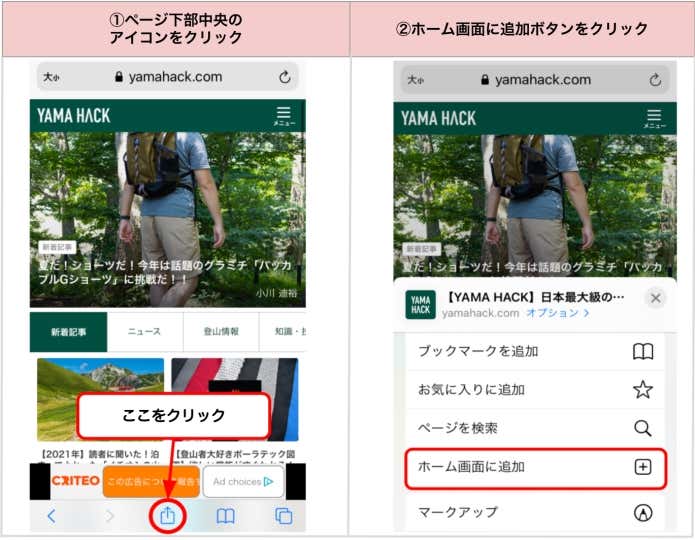Expand オプション link in share sheet
The height and width of the screenshot is (540, 695).
tap(559, 314)
